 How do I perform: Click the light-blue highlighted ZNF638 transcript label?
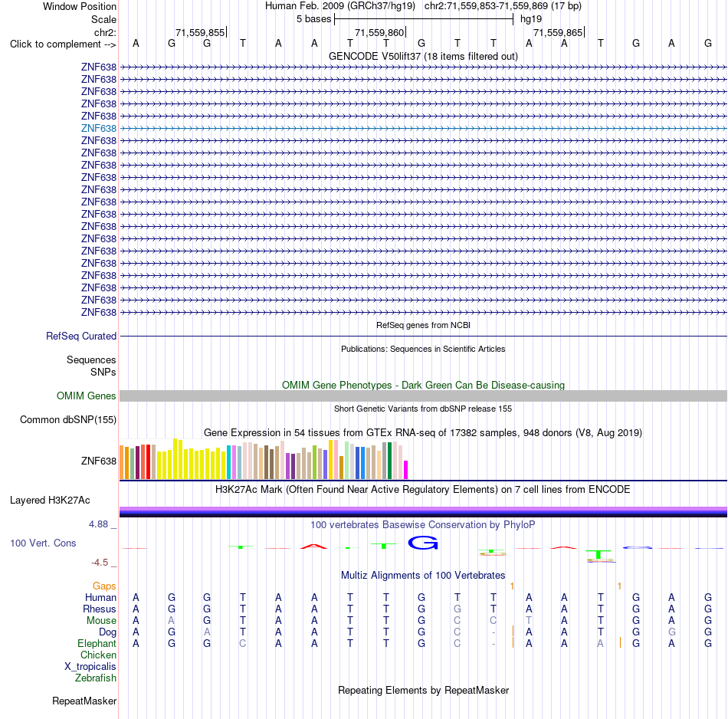tap(98, 128)
